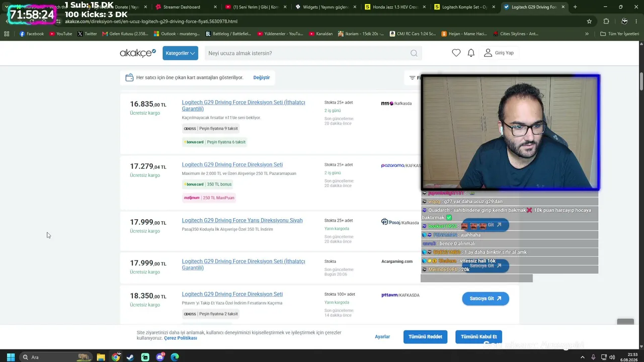Click the Pasaj seller logo
The height and width of the screenshot is (362, 644).
(x=400, y=222)
